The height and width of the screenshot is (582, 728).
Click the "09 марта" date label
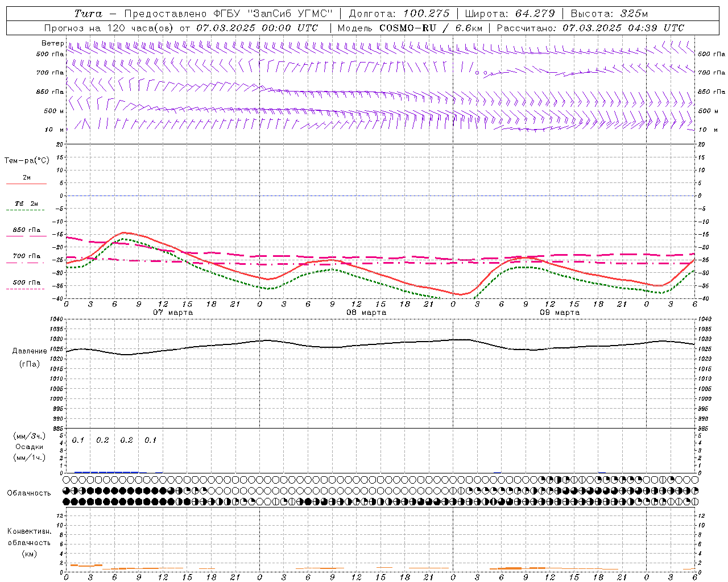click(x=560, y=313)
